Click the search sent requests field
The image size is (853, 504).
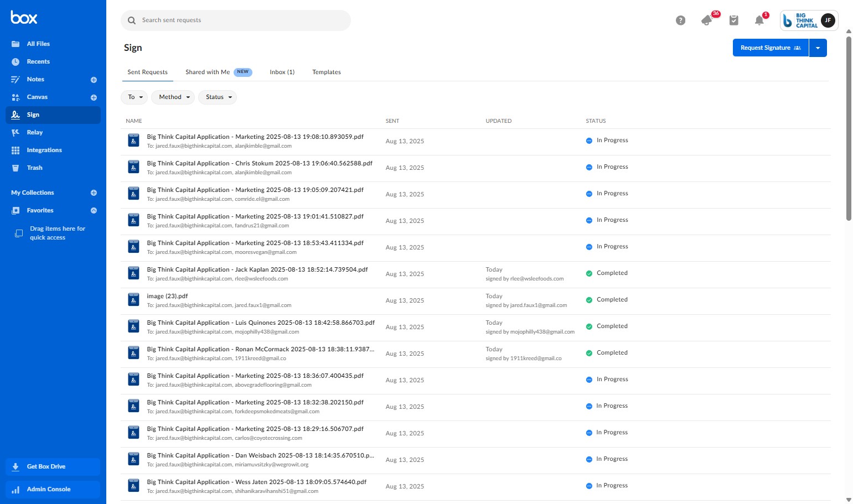[236, 20]
